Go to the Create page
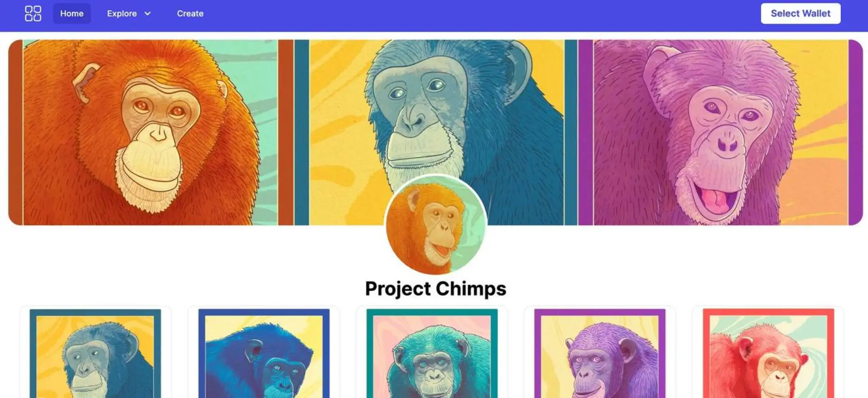The width and height of the screenshot is (868, 398). click(190, 14)
